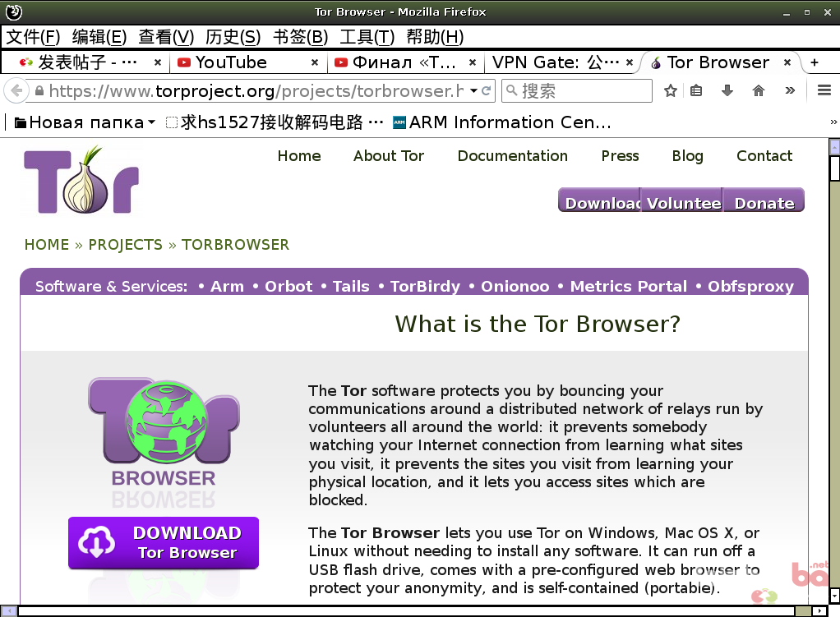
Task: Show more bookmarks overflow chevron
Action: (833, 122)
